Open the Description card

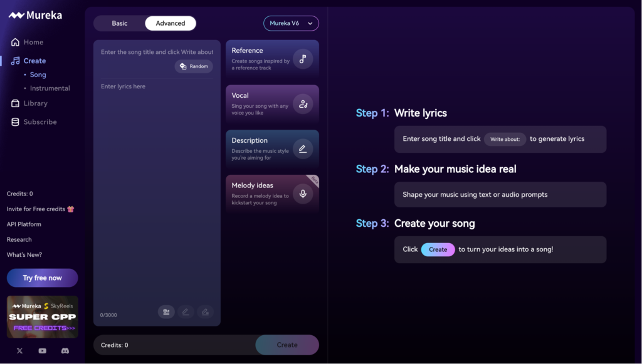(272, 149)
